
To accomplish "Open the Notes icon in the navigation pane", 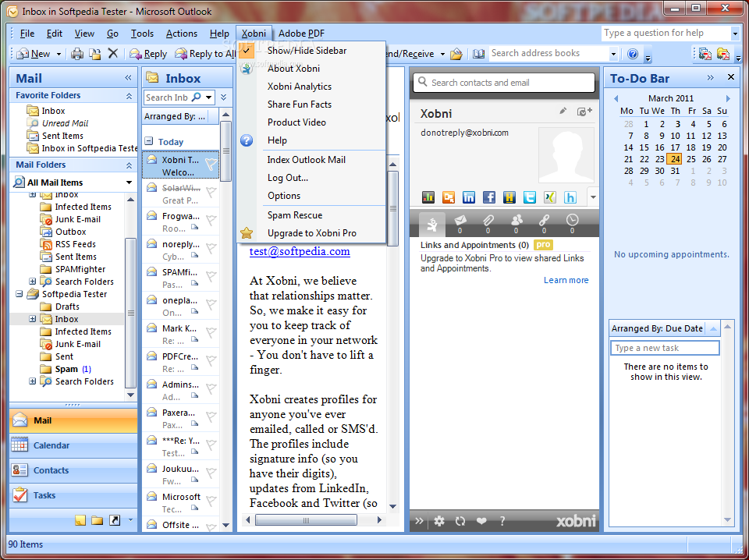I will coord(80,520).
